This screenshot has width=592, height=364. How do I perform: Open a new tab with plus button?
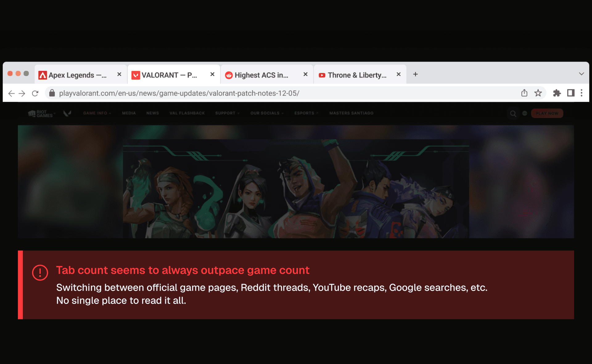415,74
